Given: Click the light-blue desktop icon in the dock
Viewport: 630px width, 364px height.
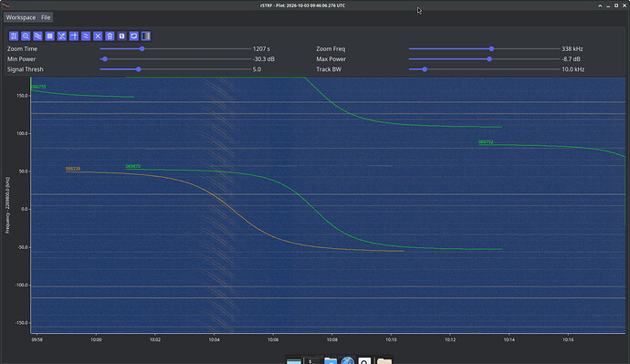Looking at the screenshot, I should (x=294, y=361).
